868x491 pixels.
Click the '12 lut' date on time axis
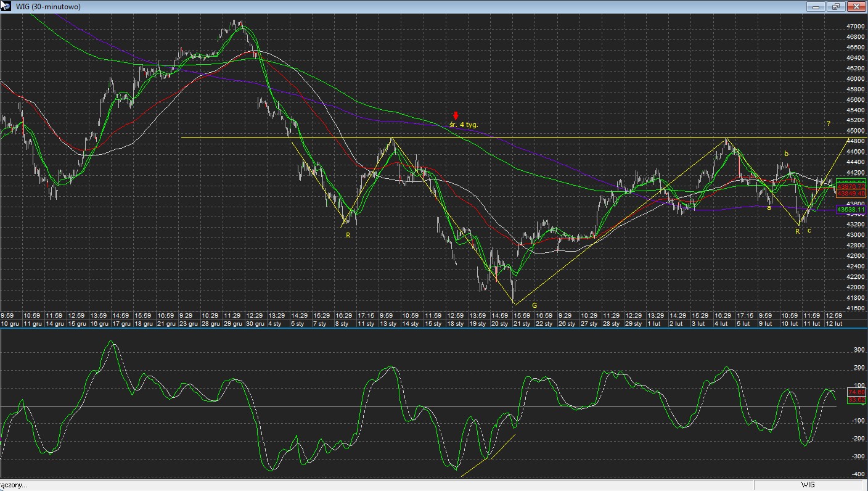coord(833,323)
